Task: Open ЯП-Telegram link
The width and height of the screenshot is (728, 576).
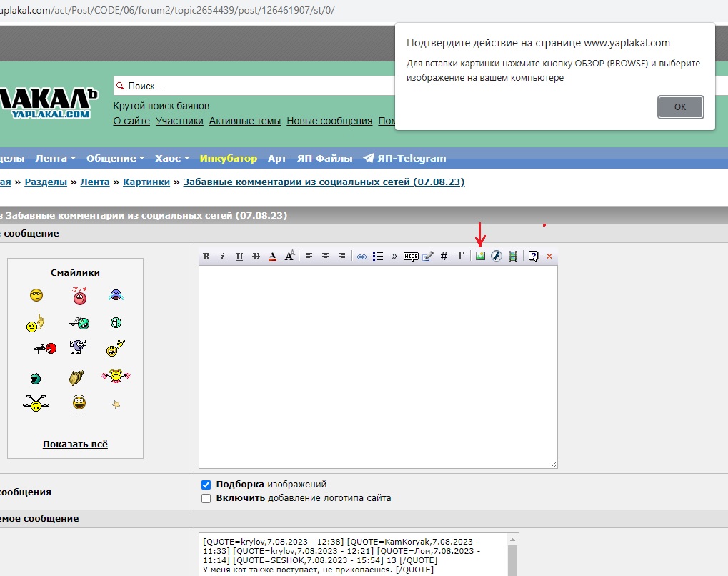Action: 404,159
